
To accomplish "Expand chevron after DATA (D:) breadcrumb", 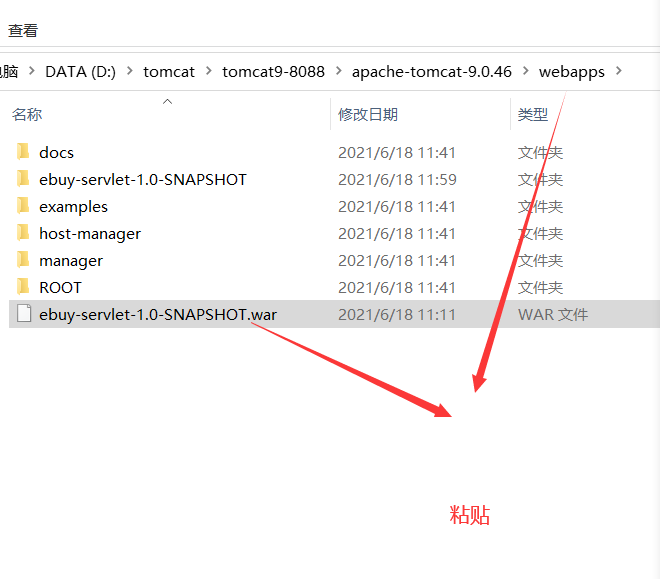I will coord(130,71).
